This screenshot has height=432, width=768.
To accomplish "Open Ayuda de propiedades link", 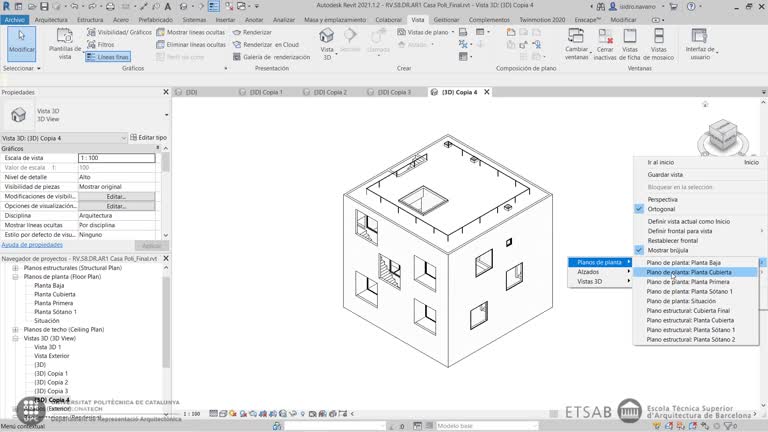I will (32, 244).
